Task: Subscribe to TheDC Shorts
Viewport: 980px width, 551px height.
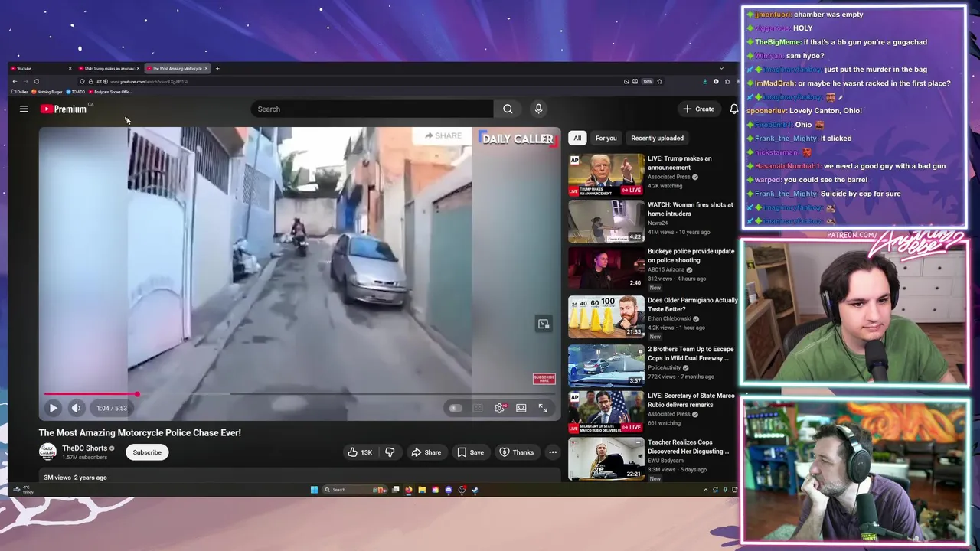Action: [147, 452]
